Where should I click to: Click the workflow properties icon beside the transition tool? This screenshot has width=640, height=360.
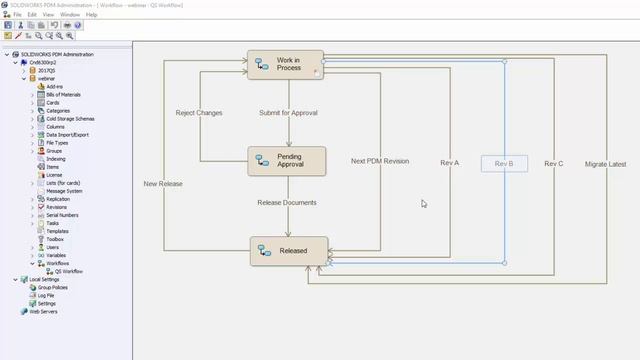(29, 36)
